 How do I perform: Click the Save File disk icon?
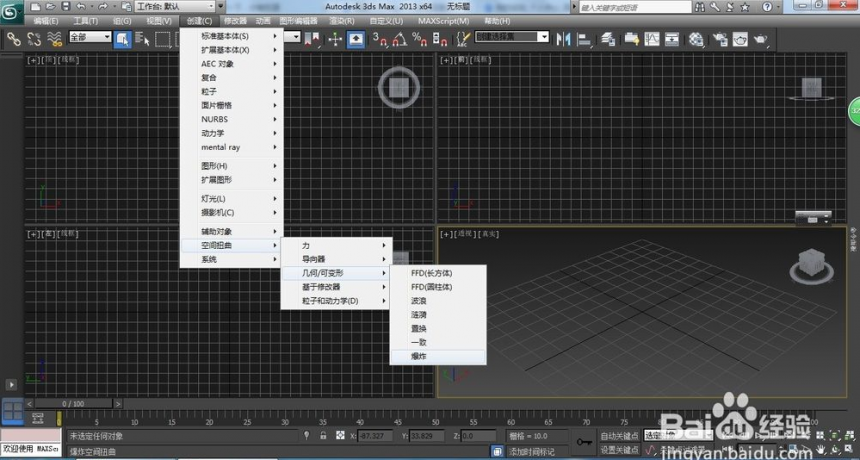tap(66, 7)
